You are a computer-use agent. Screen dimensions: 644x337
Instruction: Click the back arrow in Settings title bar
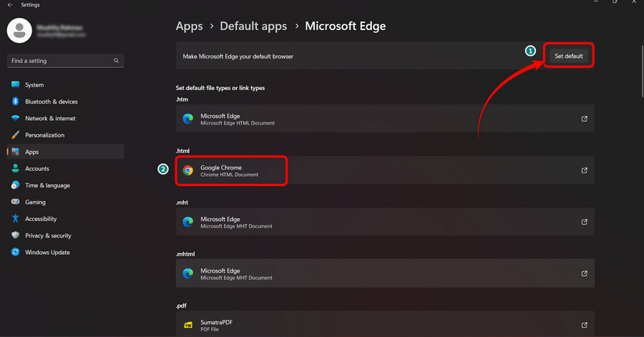coord(10,5)
